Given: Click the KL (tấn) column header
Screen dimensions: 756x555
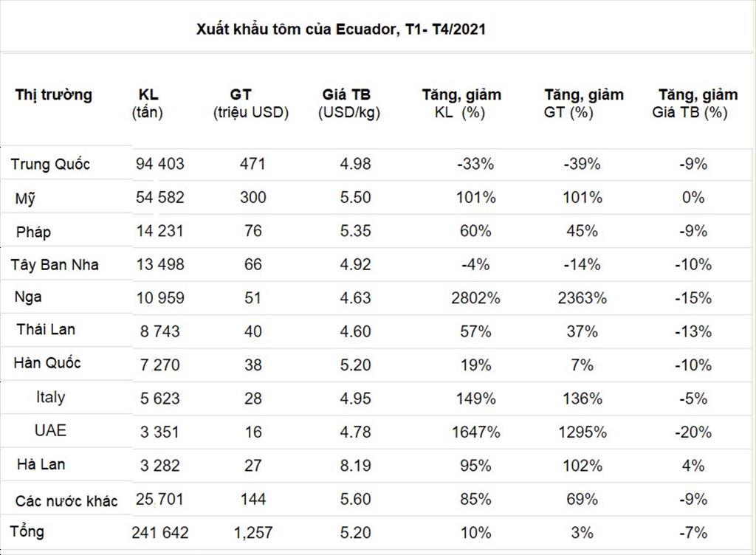Looking at the screenshot, I should point(148,103).
